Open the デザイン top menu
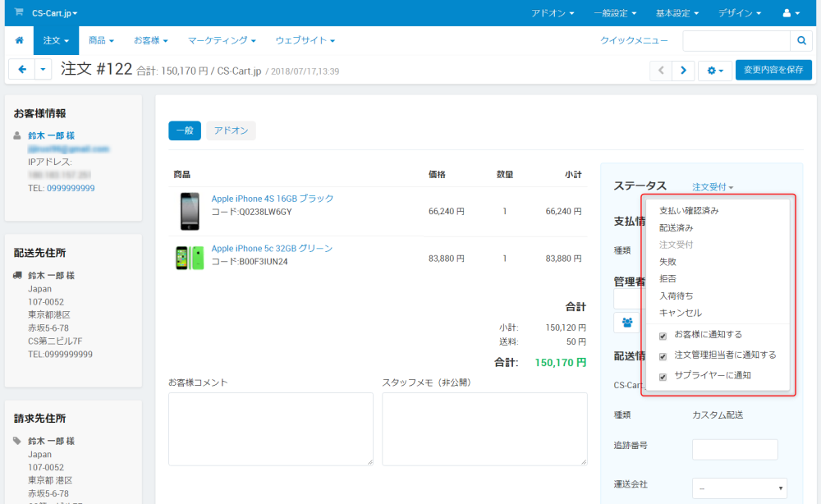Screen dimensions: 821x504 point(740,13)
